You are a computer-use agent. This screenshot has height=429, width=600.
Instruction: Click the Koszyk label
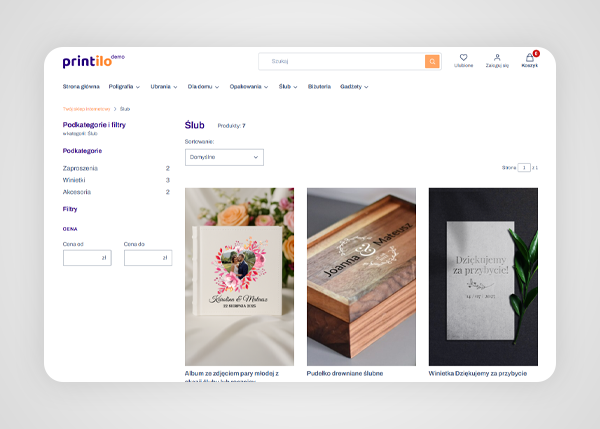click(x=530, y=65)
